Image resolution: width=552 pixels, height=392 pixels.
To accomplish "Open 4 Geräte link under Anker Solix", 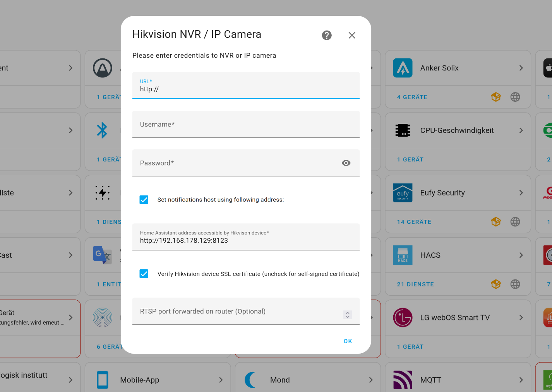I will pos(412,97).
